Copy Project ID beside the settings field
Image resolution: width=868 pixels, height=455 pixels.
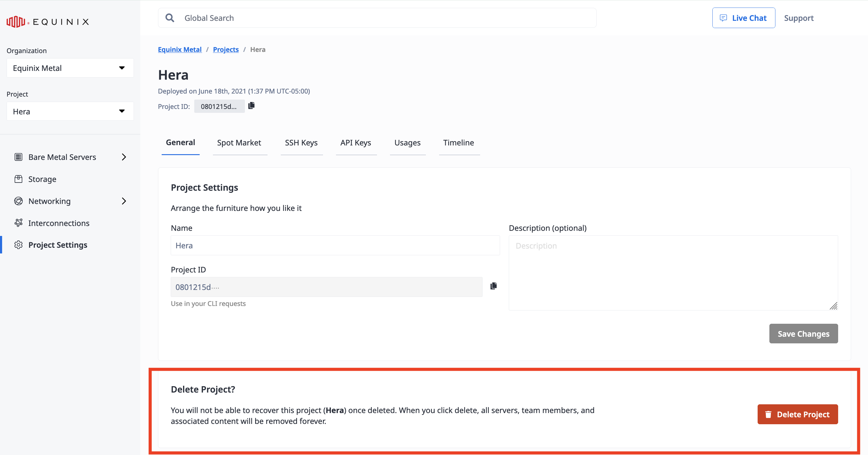[x=493, y=286]
